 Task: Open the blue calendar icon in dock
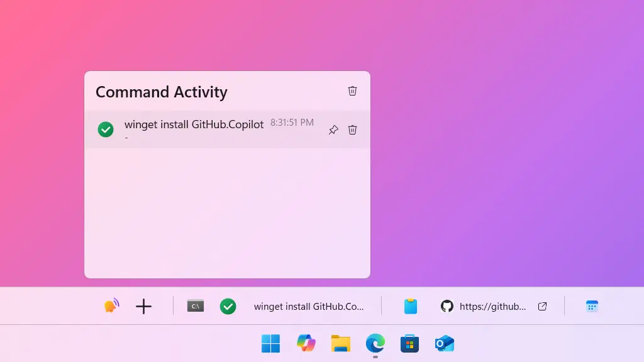[x=592, y=306]
